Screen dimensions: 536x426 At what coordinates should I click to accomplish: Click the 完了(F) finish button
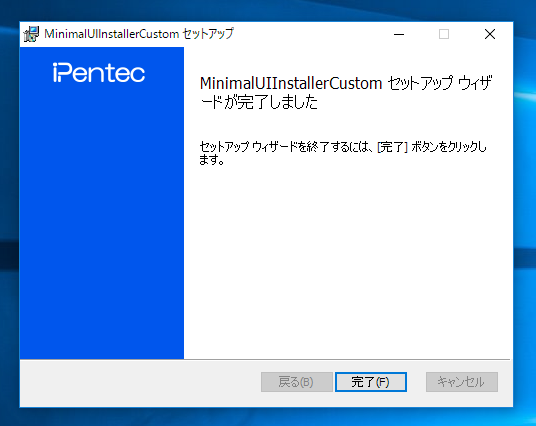point(371,382)
